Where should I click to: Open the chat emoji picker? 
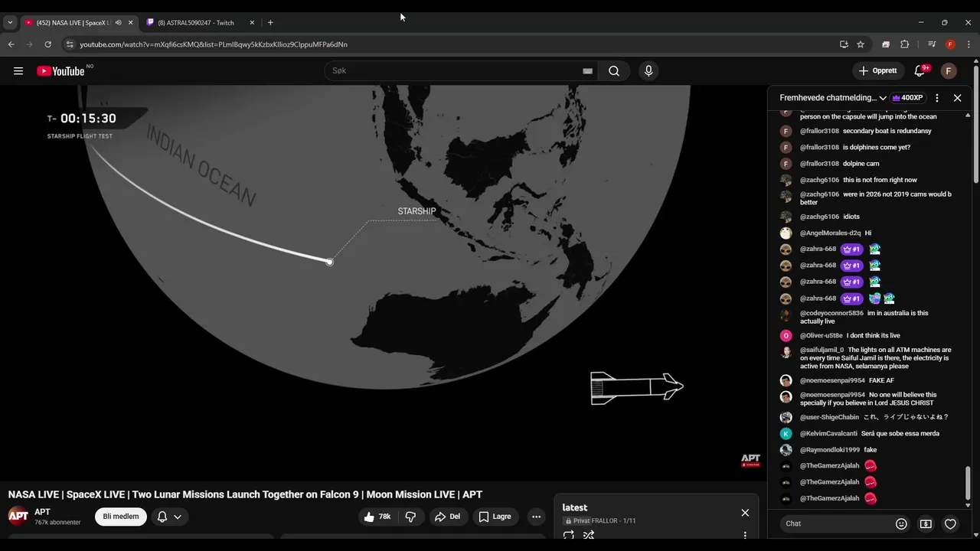901,523
